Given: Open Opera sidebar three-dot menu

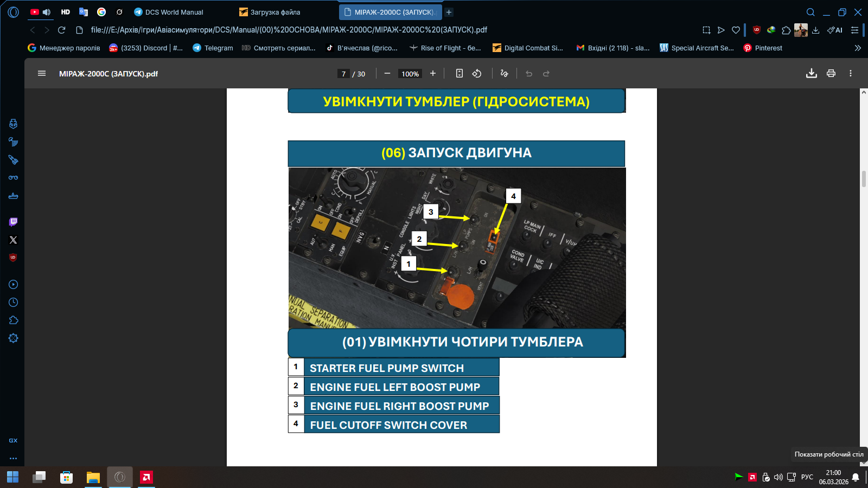Looking at the screenshot, I should coord(14,458).
